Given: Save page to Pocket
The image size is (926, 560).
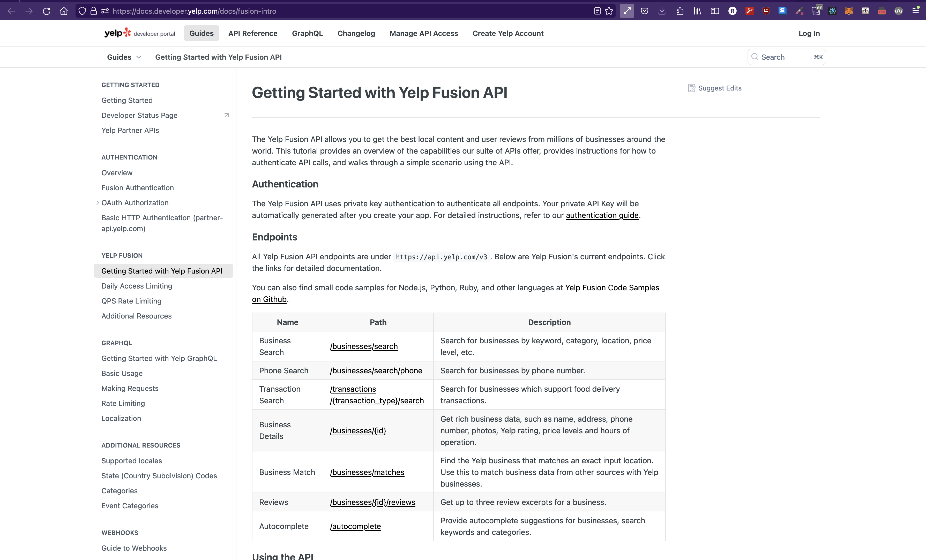Looking at the screenshot, I should 645,11.
